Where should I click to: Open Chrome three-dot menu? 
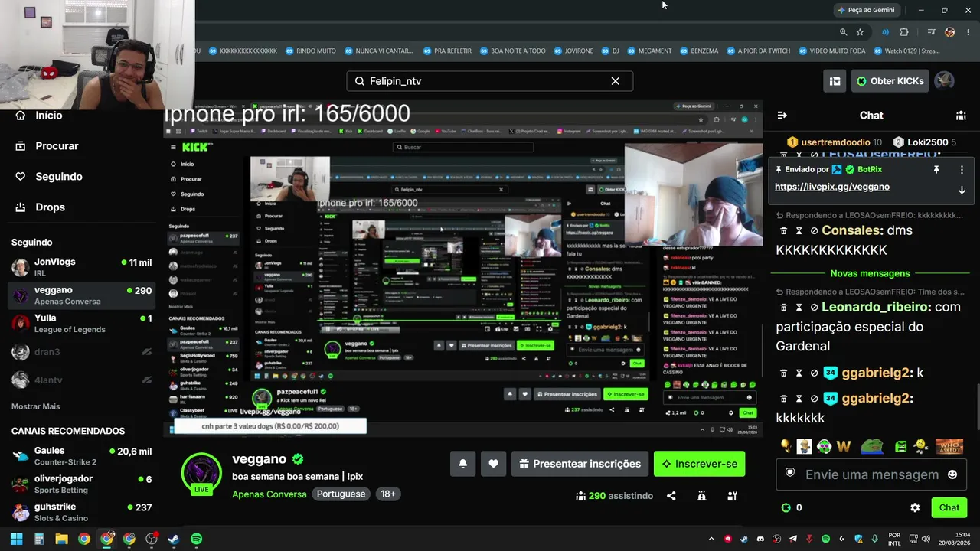[969, 32]
